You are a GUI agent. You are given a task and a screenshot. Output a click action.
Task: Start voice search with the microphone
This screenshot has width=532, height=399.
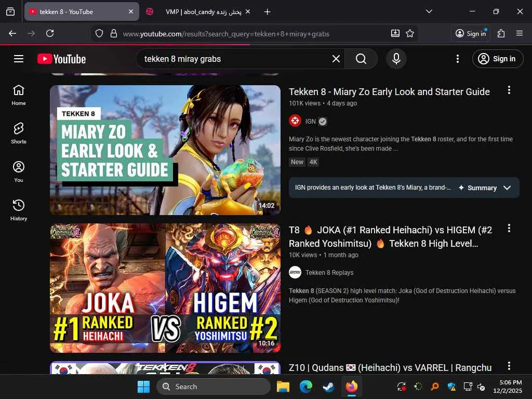[x=396, y=59]
